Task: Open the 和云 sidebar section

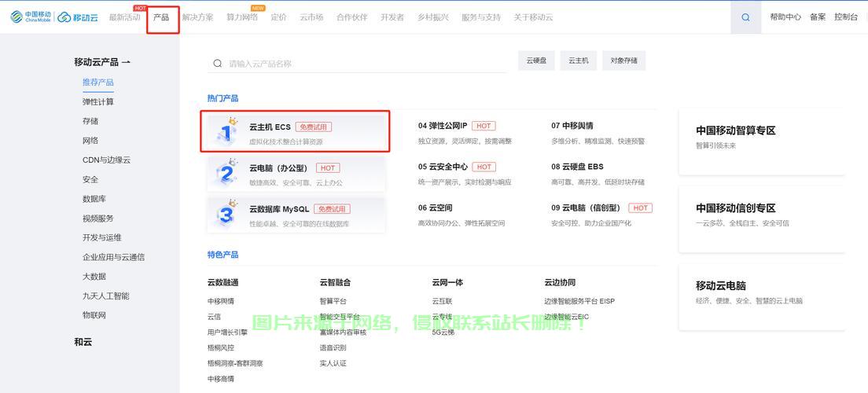Action: tap(83, 342)
